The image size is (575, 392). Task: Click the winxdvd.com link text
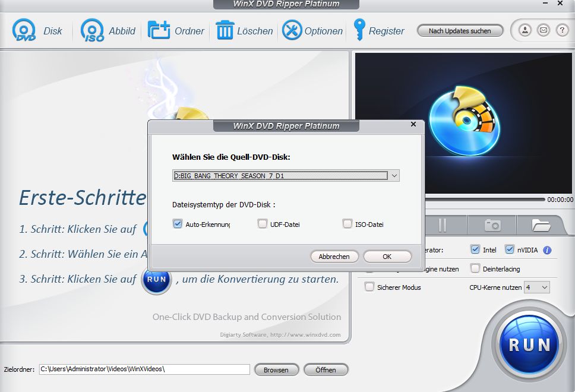(305, 334)
